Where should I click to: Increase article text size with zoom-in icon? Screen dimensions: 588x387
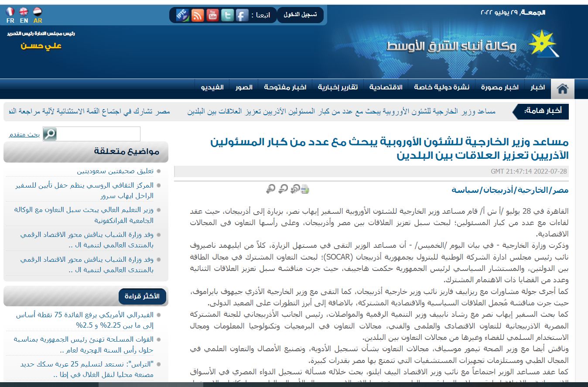(x=271, y=188)
